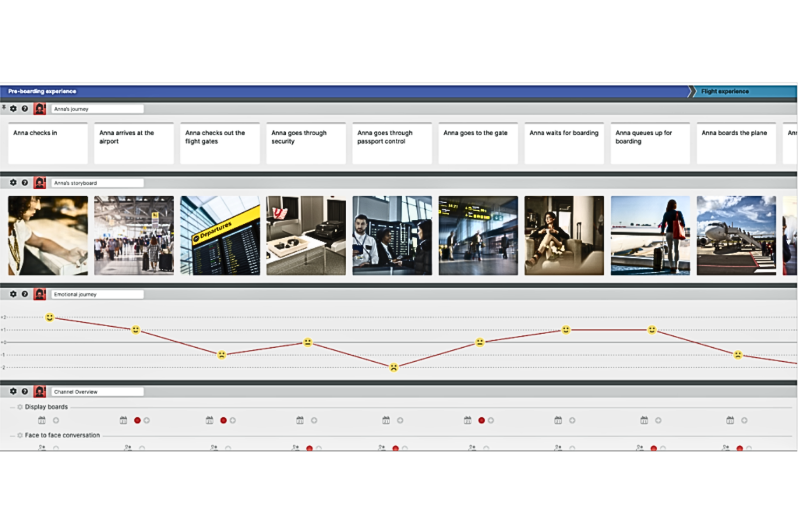This screenshot has width=798, height=532.
Task: Switch to the Flight experience stage
Action: coord(725,91)
